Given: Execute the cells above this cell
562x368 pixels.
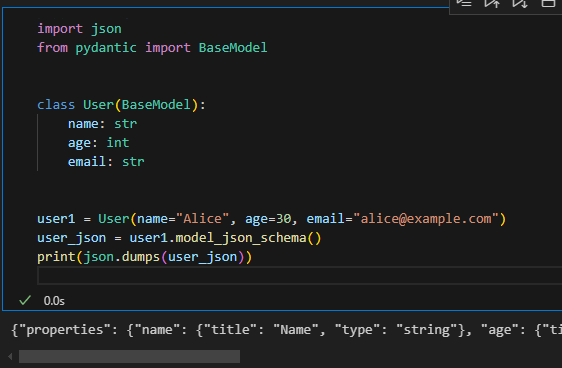Looking at the screenshot, I should [492, 4].
